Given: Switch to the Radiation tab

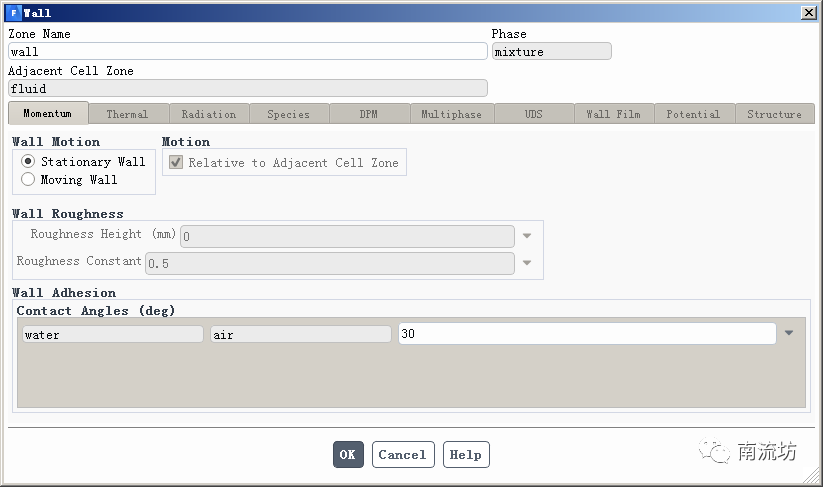Looking at the screenshot, I should pyautogui.click(x=209, y=114).
